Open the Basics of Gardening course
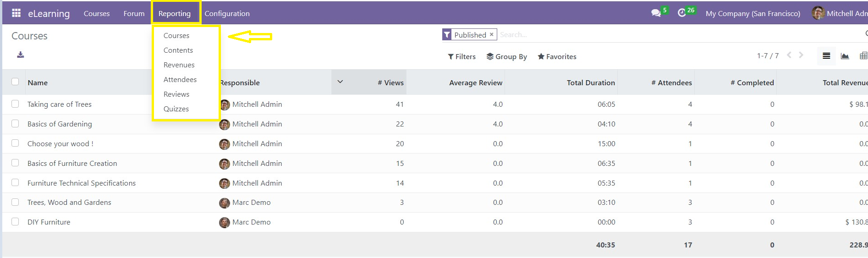Viewport: 868px width, 258px height. 60,124
